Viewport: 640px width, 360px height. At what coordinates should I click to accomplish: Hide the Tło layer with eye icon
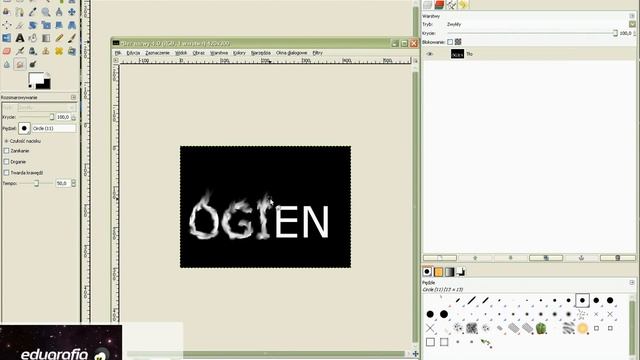pos(429,54)
